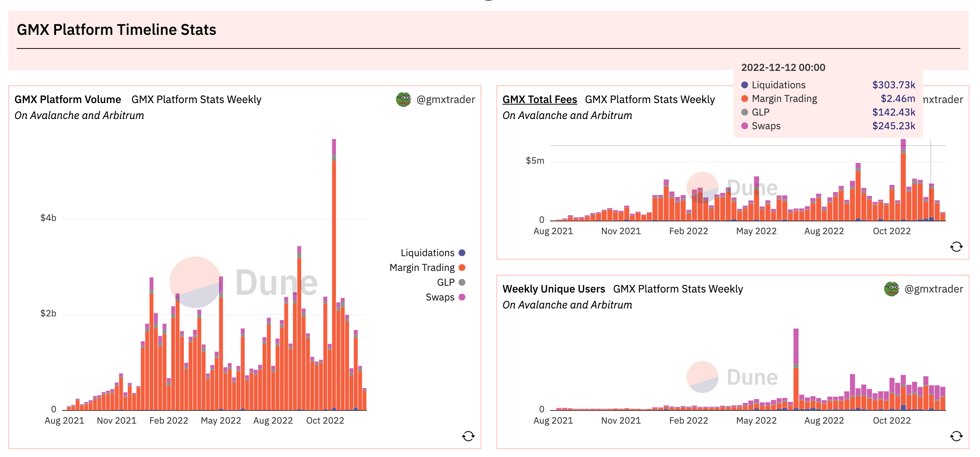This screenshot has height=457, width=980.
Task: Click refresh icon on Weekly Unique Users chart
Action: click(x=956, y=436)
